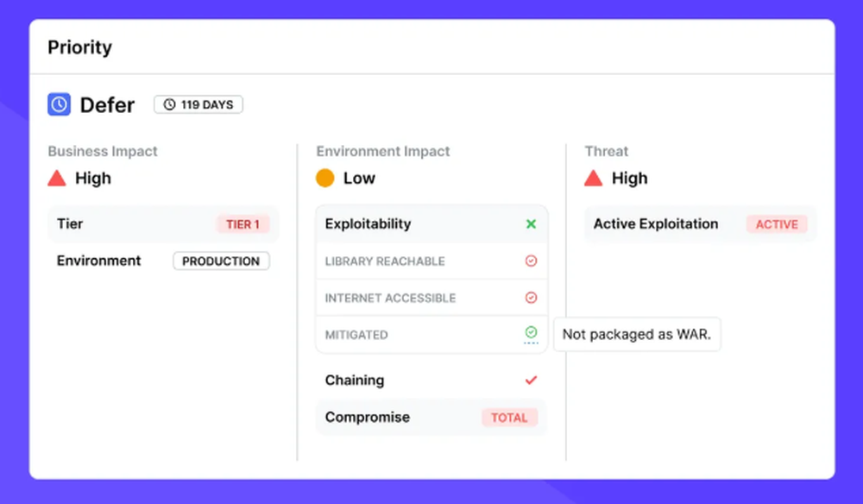Select the Threat column heading
This screenshot has width=863, height=504.
click(x=607, y=151)
